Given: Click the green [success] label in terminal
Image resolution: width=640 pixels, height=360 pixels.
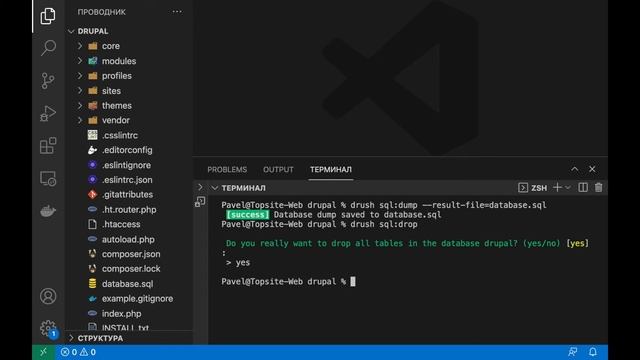Looking at the screenshot, I should point(247,215).
